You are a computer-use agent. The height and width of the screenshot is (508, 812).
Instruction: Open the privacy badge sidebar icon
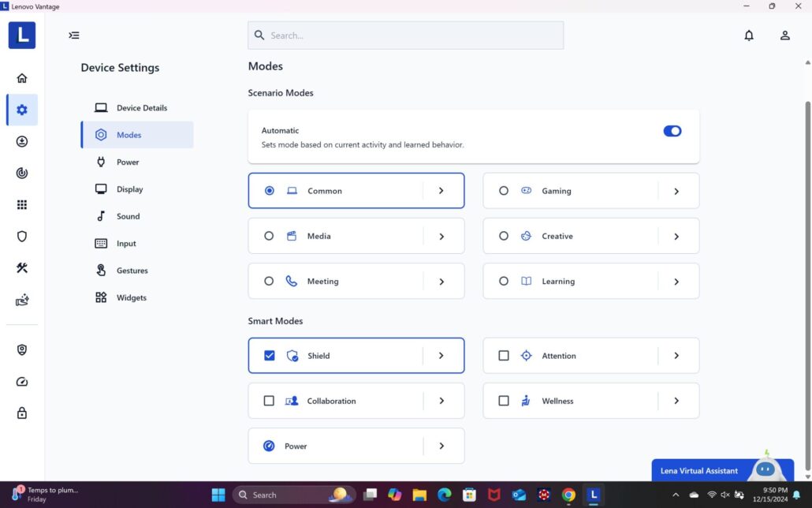coord(22,350)
